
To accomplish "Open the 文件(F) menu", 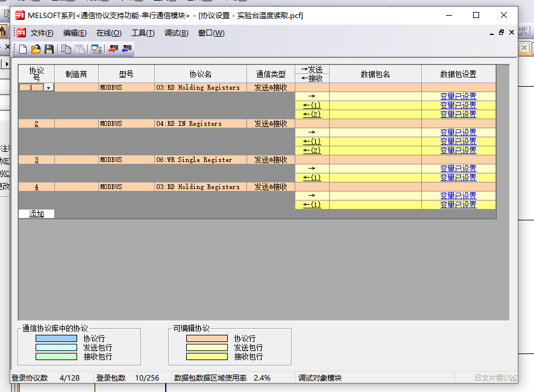I will [x=42, y=33].
